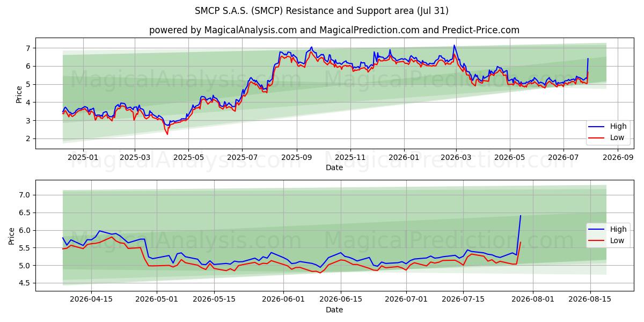Viewport: 644px width, 322px height.
Task: Click the '2026-07' x-axis label on top chart
Action: [563, 158]
